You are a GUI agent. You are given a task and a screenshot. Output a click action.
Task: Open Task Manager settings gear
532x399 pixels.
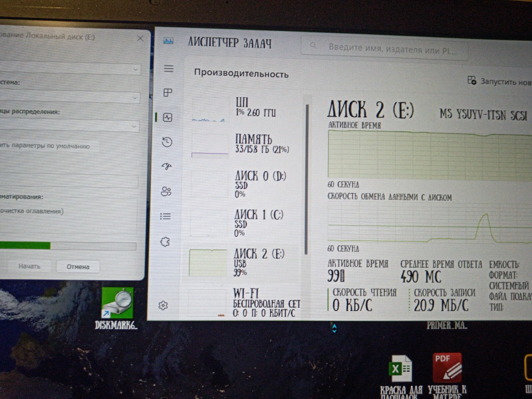click(x=163, y=305)
